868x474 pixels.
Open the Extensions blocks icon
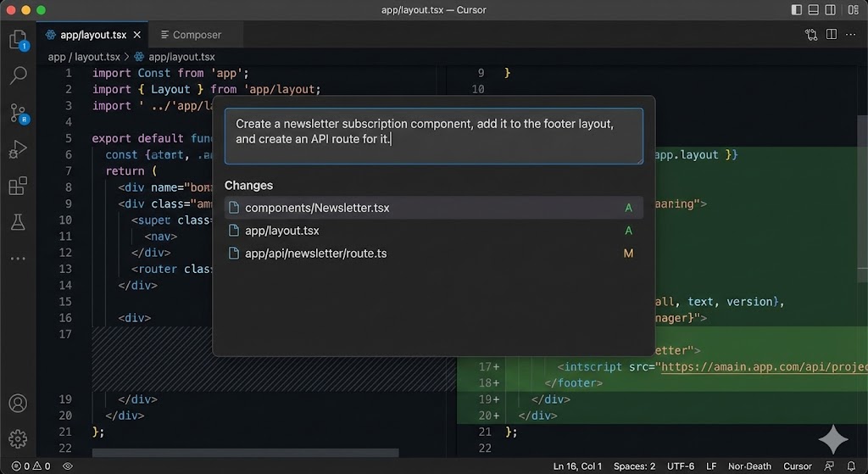pyautogui.click(x=18, y=186)
